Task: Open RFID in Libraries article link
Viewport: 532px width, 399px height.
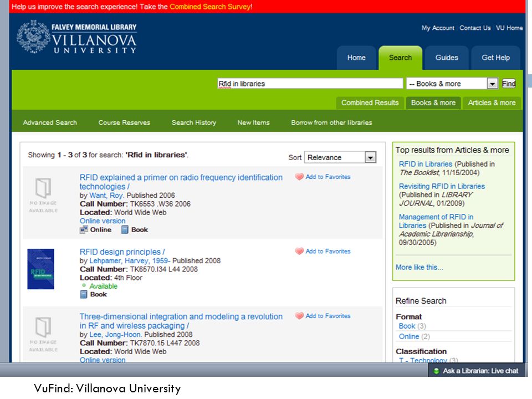Action: 426,164
